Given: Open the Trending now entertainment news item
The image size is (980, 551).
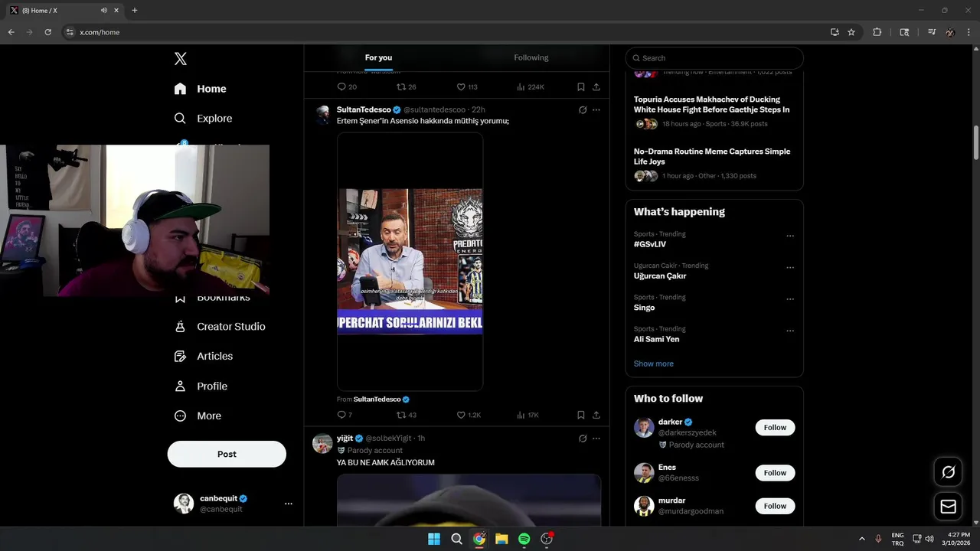Looking at the screenshot, I should click(714, 72).
